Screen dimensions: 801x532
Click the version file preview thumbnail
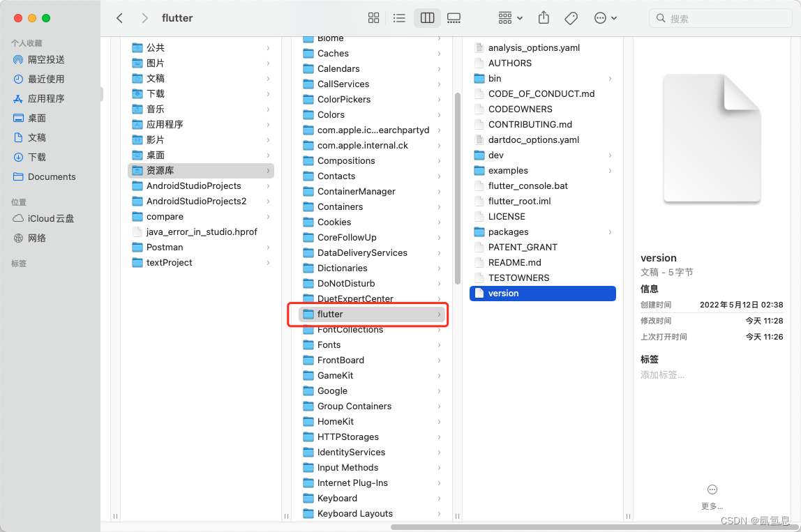[712, 138]
